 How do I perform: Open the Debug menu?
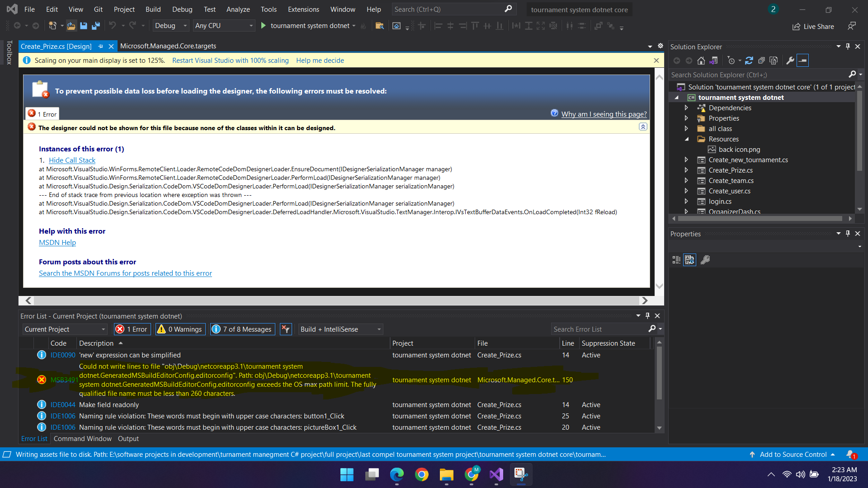pos(182,9)
